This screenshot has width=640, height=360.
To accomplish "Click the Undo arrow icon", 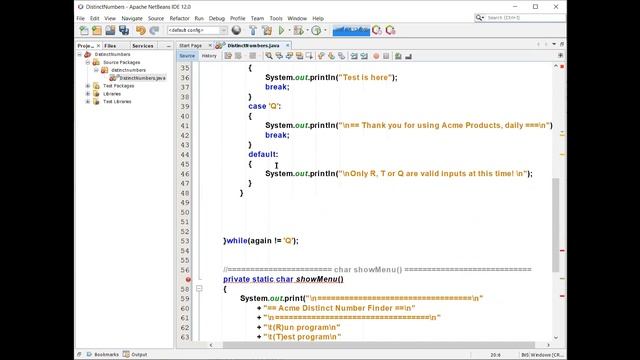I will (141, 30).
